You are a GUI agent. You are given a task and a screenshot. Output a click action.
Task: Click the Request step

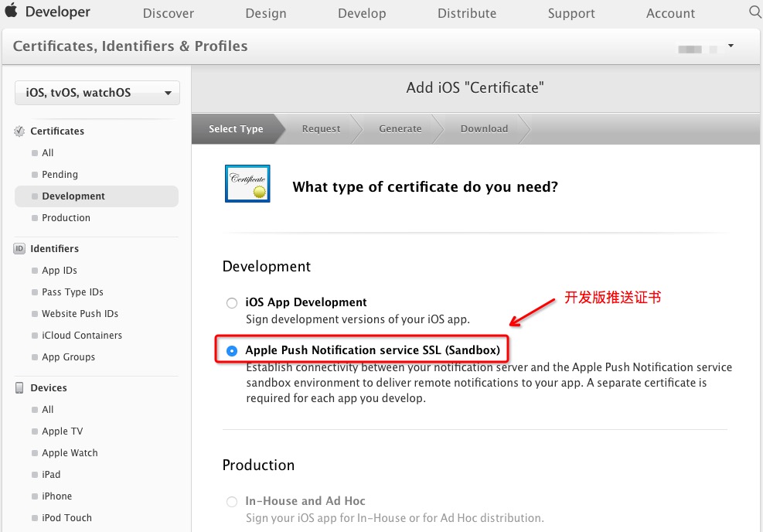(x=321, y=129)
